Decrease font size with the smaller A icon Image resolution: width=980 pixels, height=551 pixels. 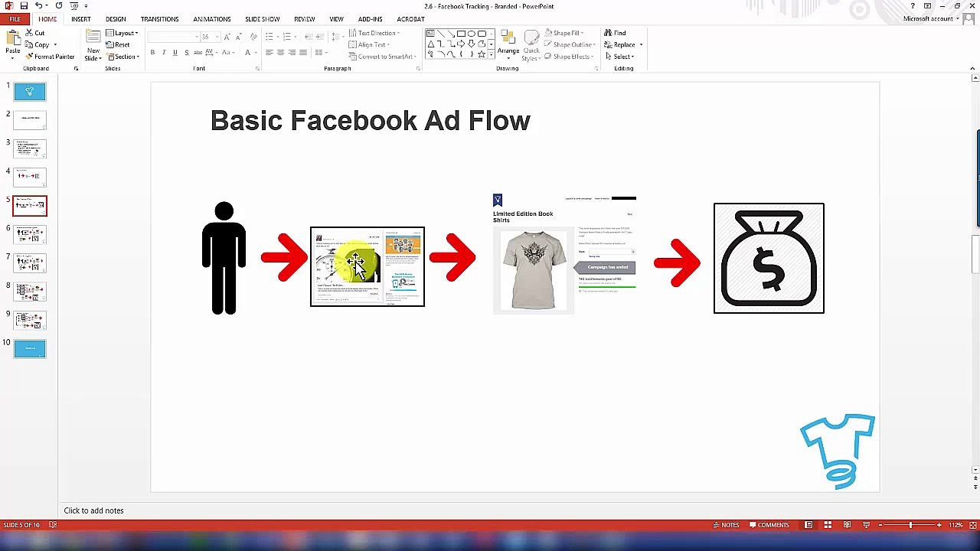click(239, 37)
